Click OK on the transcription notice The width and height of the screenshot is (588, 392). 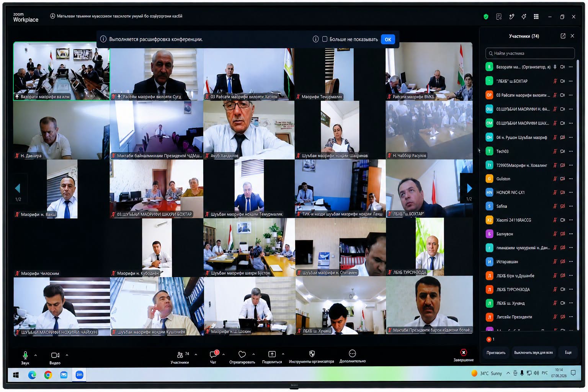[x=388, y=39]
